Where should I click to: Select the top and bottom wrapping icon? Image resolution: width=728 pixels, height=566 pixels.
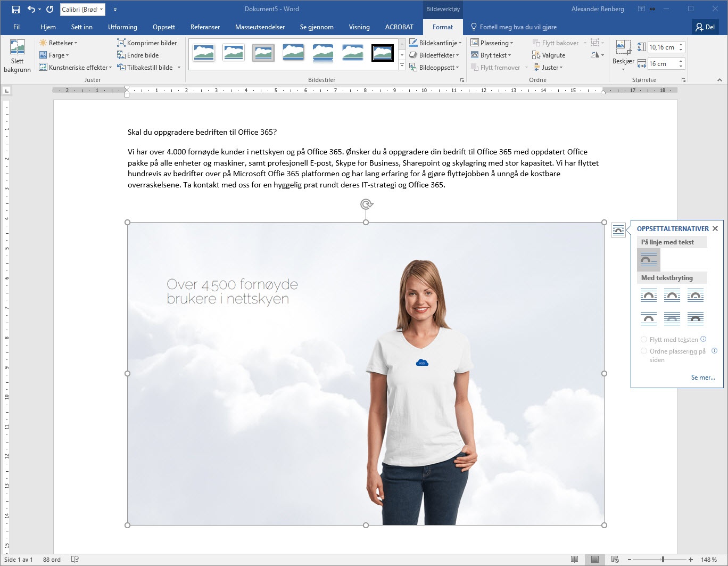pos(649,318)
